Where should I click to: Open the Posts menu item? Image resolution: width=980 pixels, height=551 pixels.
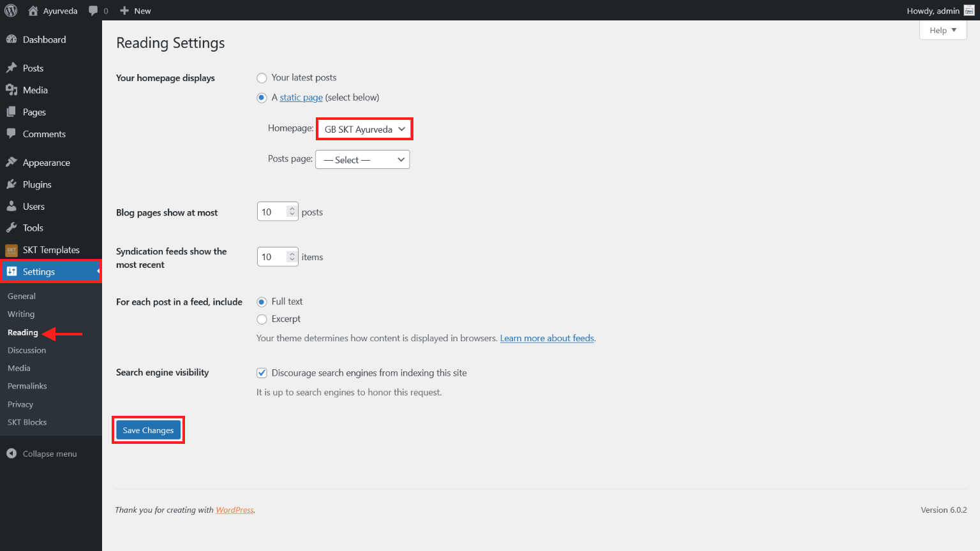[51, 68]
